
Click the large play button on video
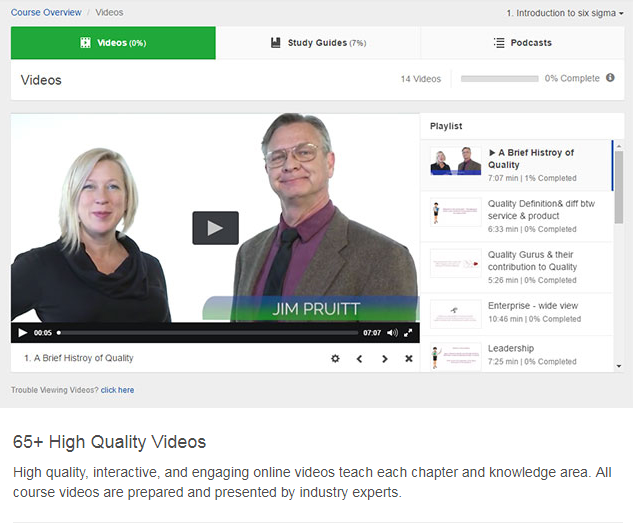point(215,228)
